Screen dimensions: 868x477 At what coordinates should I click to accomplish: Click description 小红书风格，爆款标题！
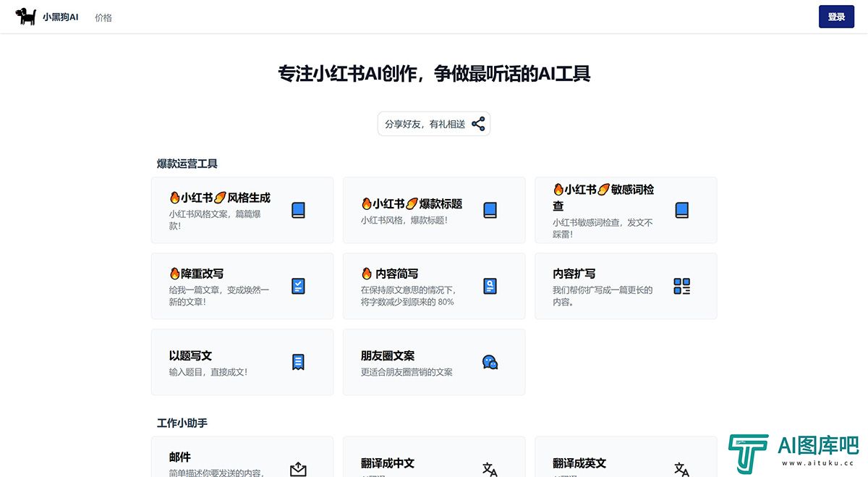tap(404, 219)
